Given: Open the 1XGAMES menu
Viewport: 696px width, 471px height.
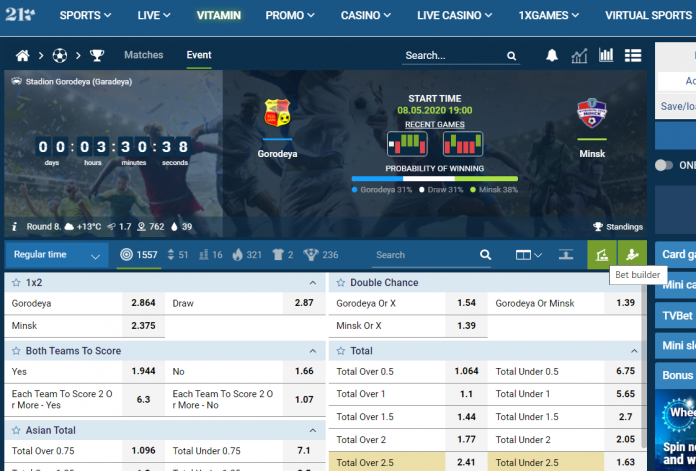Looking at the screenshot, I should [x=549, y=16].
